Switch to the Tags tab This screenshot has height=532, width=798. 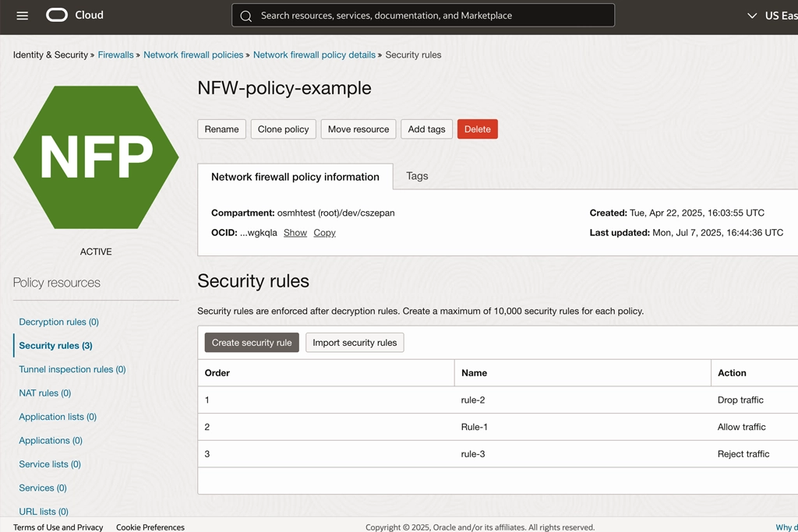(417, 176)
